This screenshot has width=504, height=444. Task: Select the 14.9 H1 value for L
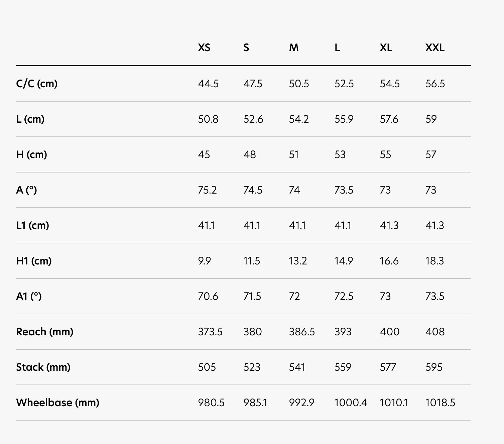tap(344, 261)
